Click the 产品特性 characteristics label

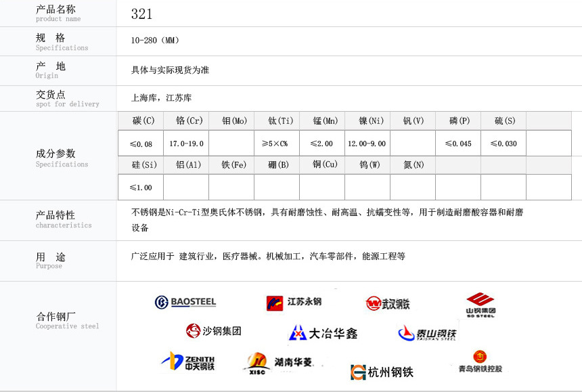64,219
